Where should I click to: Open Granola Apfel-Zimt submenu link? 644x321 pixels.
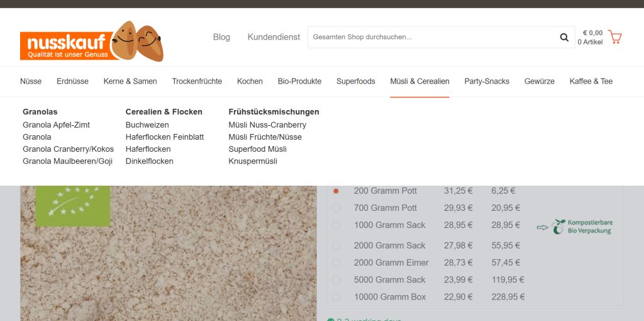(56, 125)
